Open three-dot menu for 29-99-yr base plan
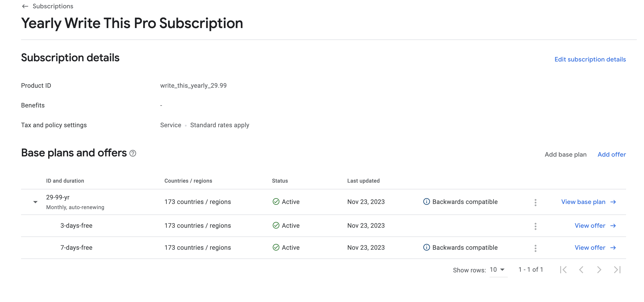644x302 pixels. point(535,202)
